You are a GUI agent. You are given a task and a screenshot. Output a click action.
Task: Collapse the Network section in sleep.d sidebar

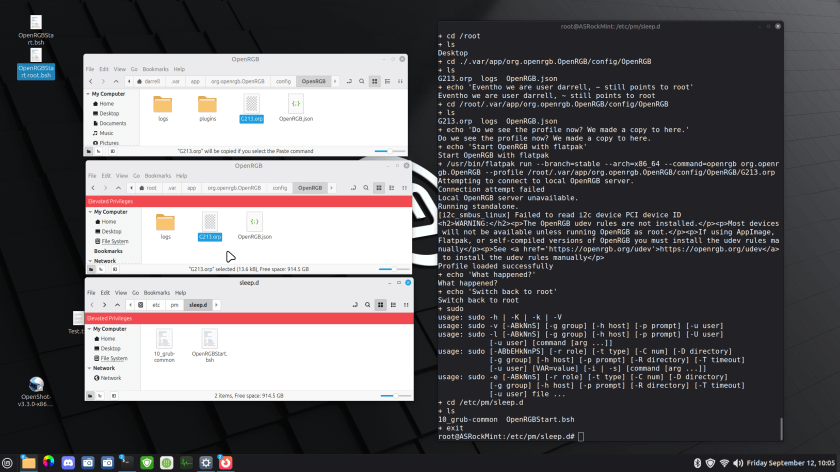(x=89, y=368)
